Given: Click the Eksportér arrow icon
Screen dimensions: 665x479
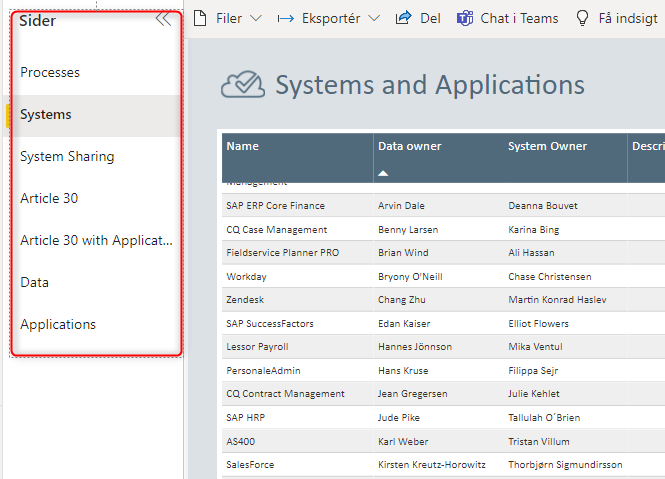Looking at the screenshot, I should point(285,18).
